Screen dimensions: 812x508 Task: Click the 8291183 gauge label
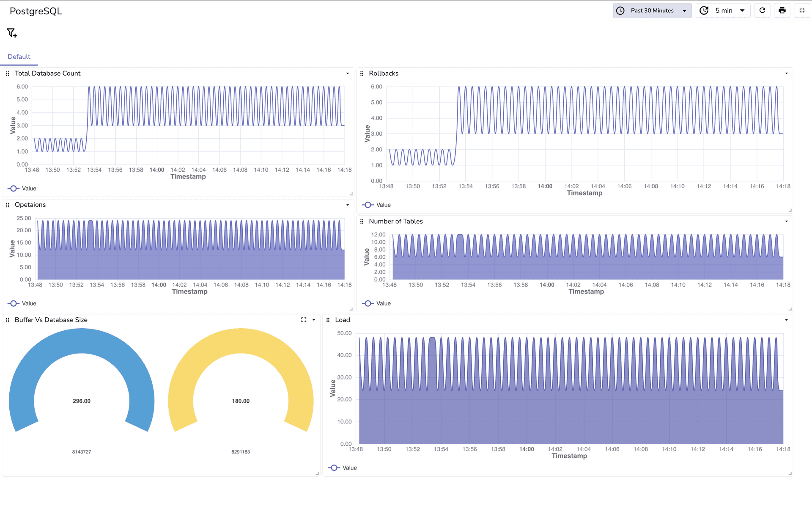pos(241,452)
